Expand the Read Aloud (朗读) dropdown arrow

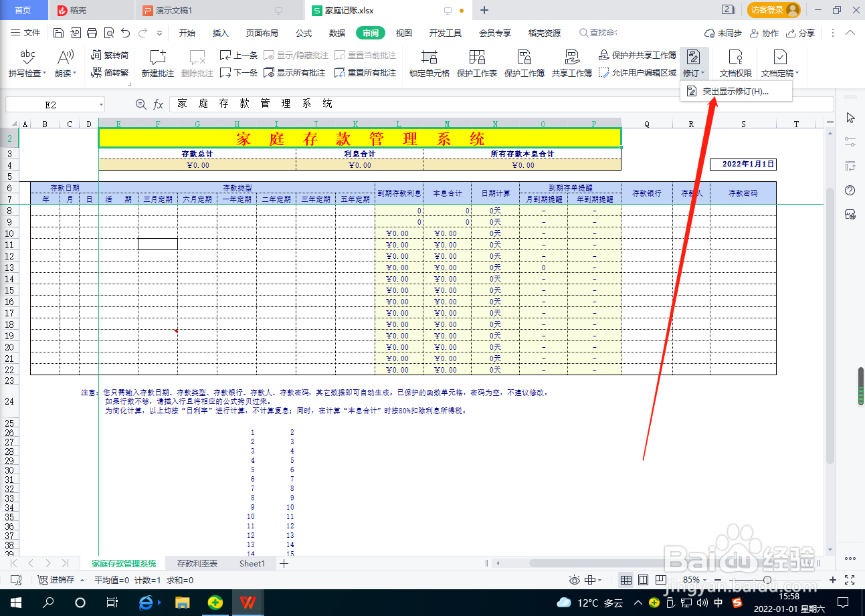pyautogui.click(x=74, y=74)
